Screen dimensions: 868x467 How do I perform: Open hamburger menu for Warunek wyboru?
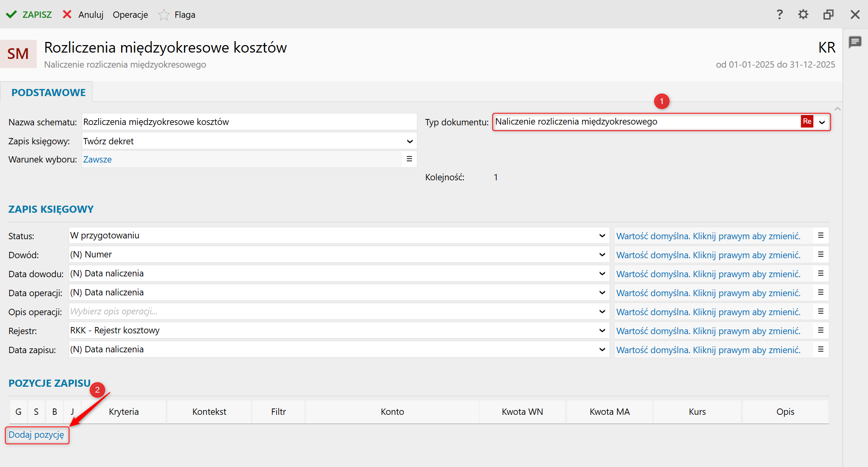point(409,159)
